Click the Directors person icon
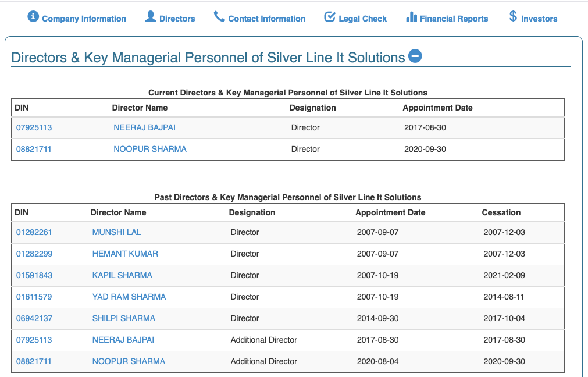588x377 pixels. point(151,16)
